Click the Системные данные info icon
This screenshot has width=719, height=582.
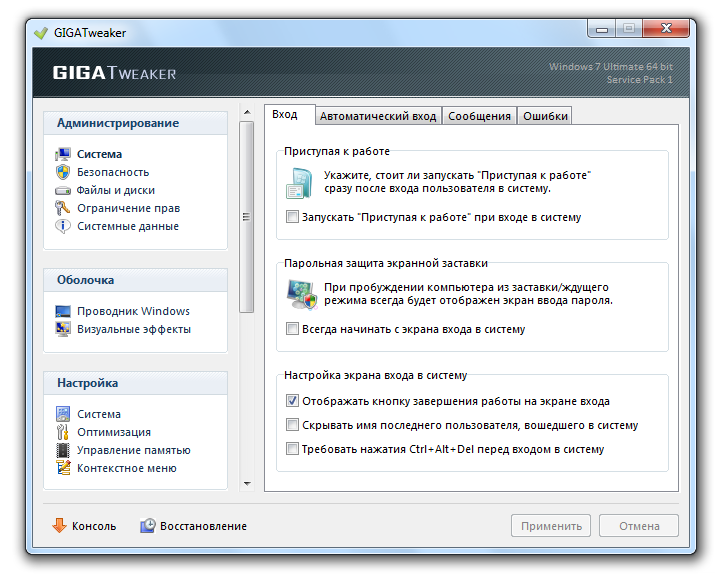pyautogui.click(x=63, y=226)
